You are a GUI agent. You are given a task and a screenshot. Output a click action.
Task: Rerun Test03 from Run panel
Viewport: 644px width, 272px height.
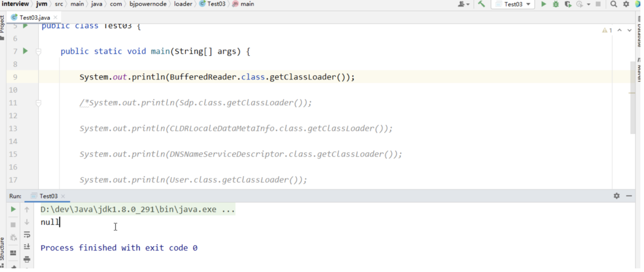point(13,209)
